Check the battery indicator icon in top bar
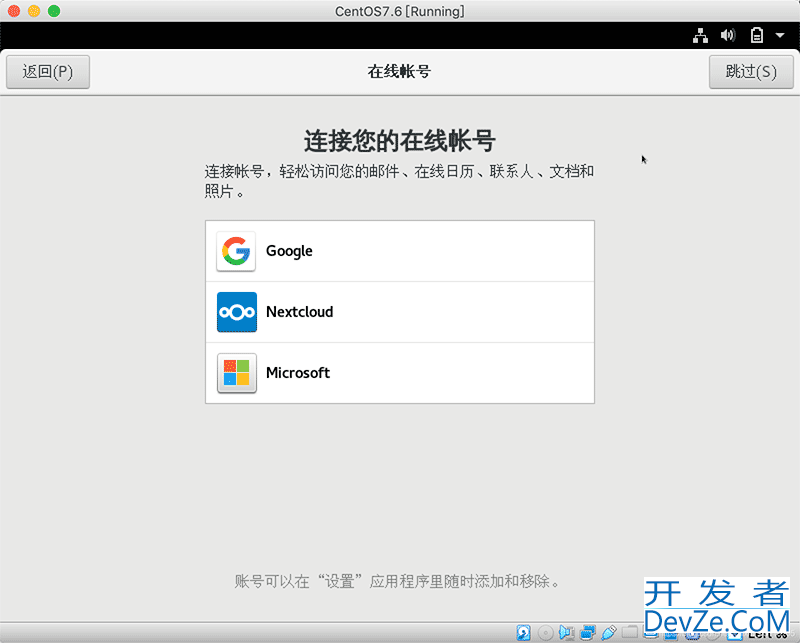This screenshot has width=800, height=643. click(757, 35)
